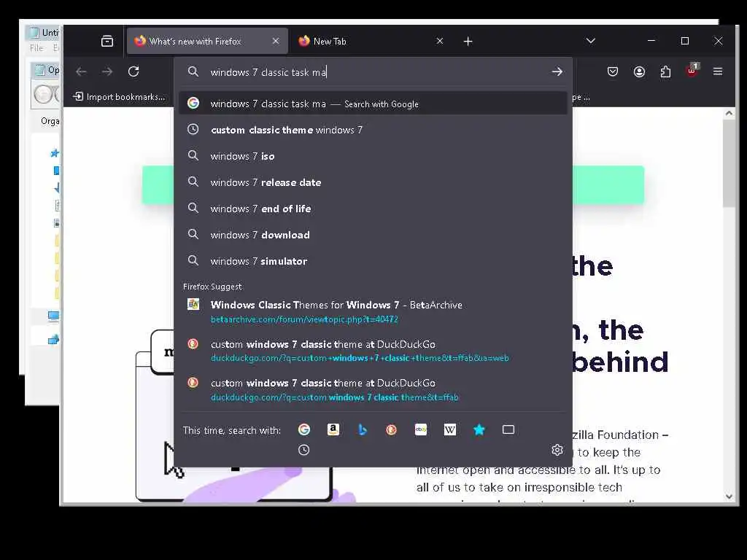Select 'custom classic theme windows 7' history suggestion
The height and width of the screenshot is (560, 747).
(373, 130)
